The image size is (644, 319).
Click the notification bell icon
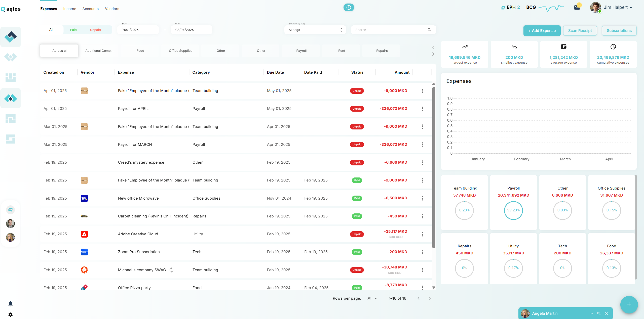click(x=10, y=304)
